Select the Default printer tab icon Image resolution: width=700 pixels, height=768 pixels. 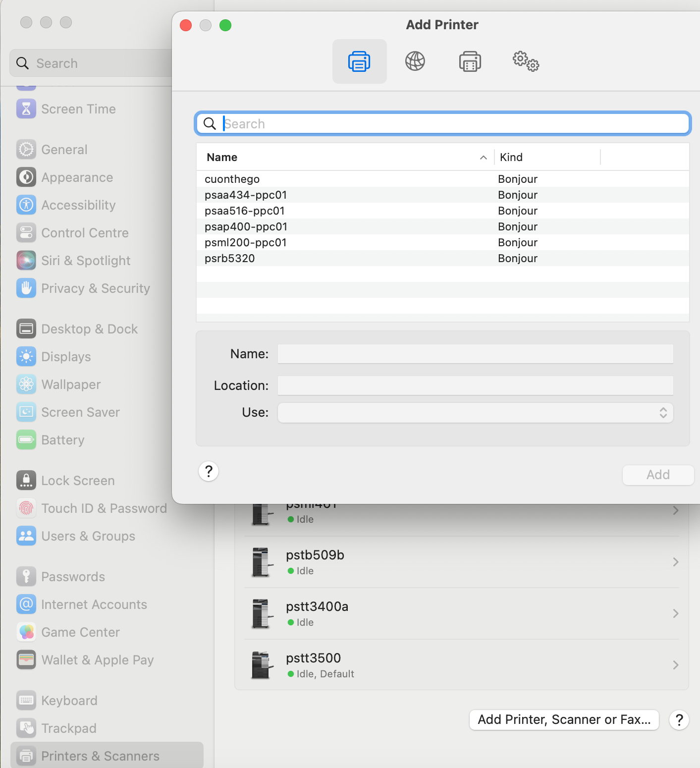pos(359,61)
